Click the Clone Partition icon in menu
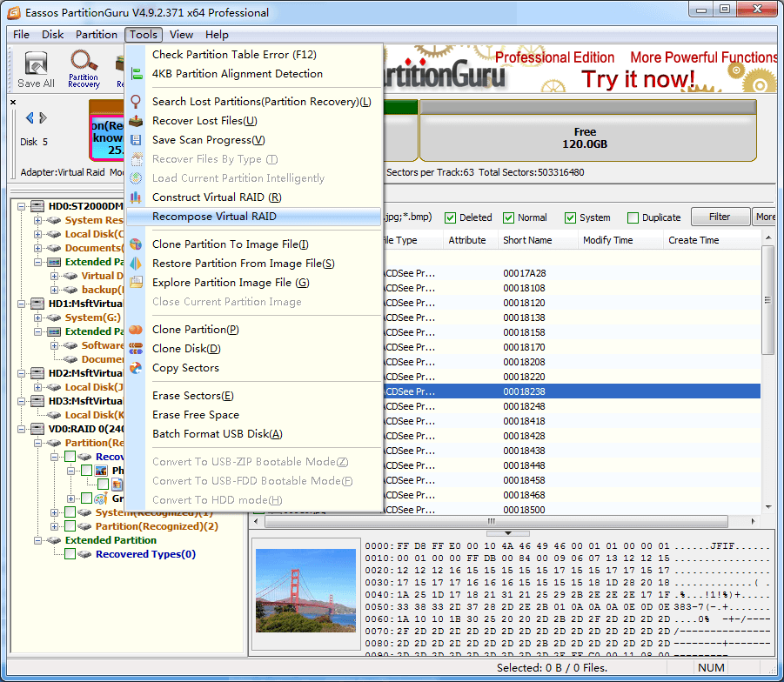This screenshot has height=682, width=784. click(x=136, y=330)
